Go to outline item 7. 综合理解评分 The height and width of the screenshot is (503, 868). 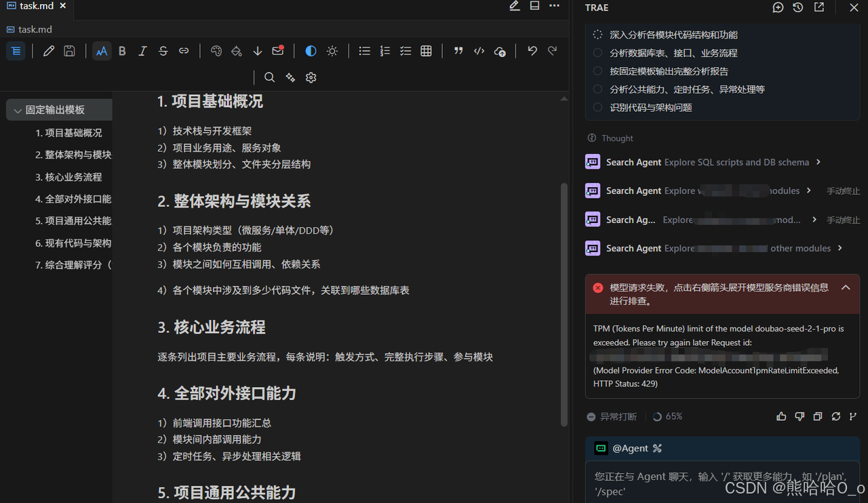click(73, 265)
